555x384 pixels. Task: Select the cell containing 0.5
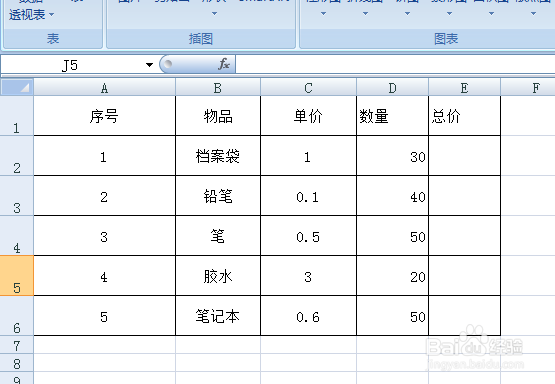308,236
